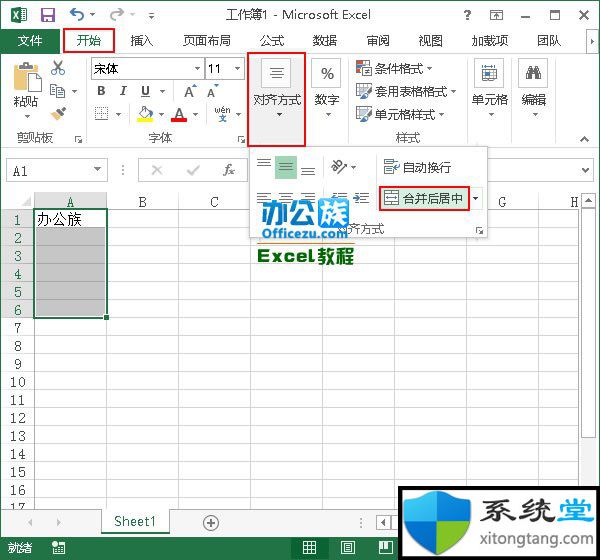Switch to the 公式 tab
This screenshot has width=600, height=560.
pos(272,40)
